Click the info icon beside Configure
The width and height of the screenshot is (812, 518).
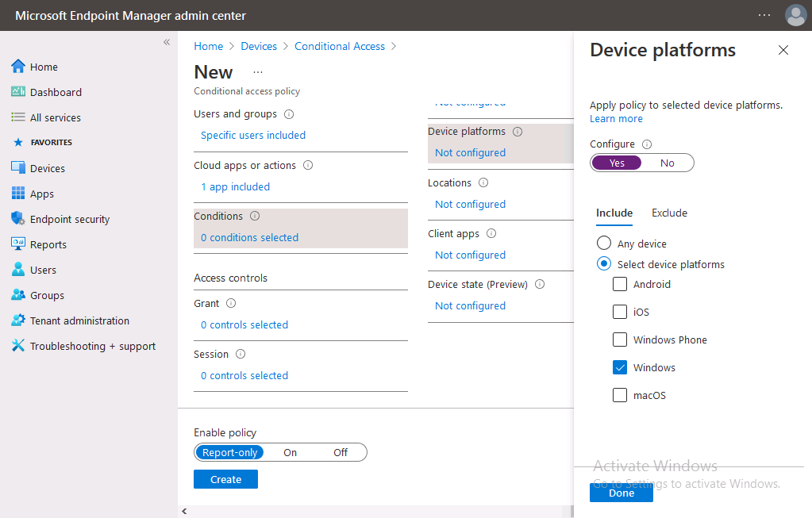click(647, 144)
